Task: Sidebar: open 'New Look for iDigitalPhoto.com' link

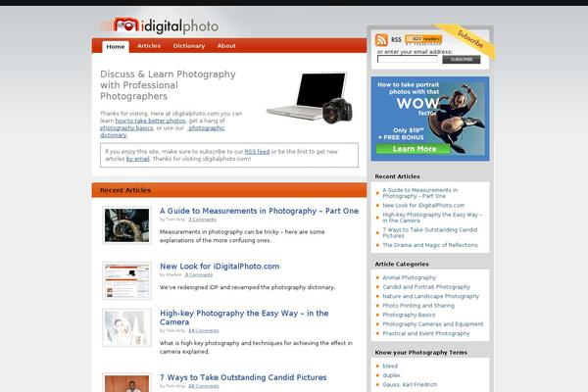Action: 423,205
